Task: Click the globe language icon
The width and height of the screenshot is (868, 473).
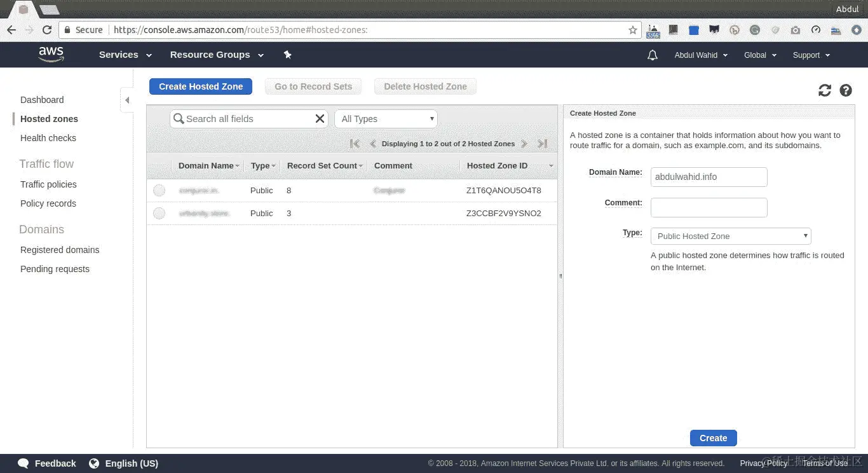Action: [x=94, y=463]
